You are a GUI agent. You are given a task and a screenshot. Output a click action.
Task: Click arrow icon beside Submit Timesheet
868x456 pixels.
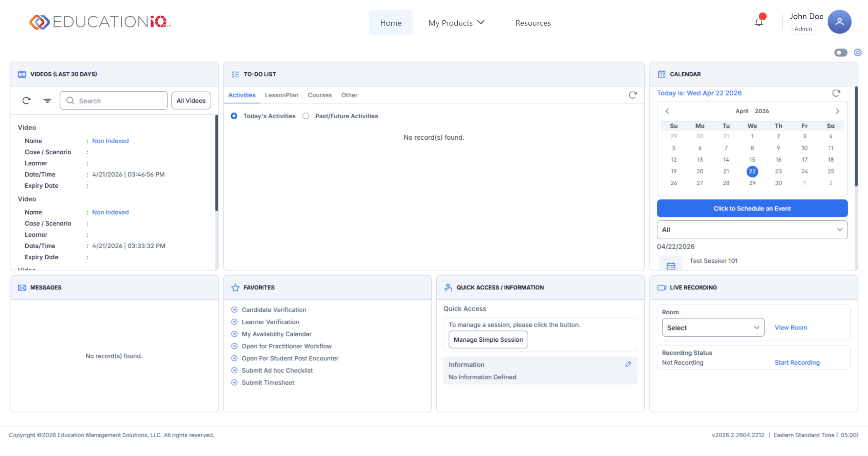(234, 382)
